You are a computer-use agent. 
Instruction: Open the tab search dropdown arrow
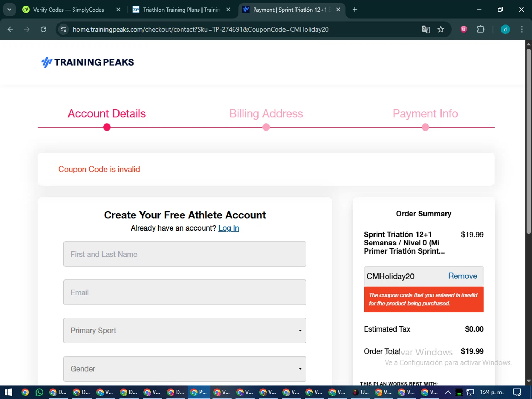[9, 10]
